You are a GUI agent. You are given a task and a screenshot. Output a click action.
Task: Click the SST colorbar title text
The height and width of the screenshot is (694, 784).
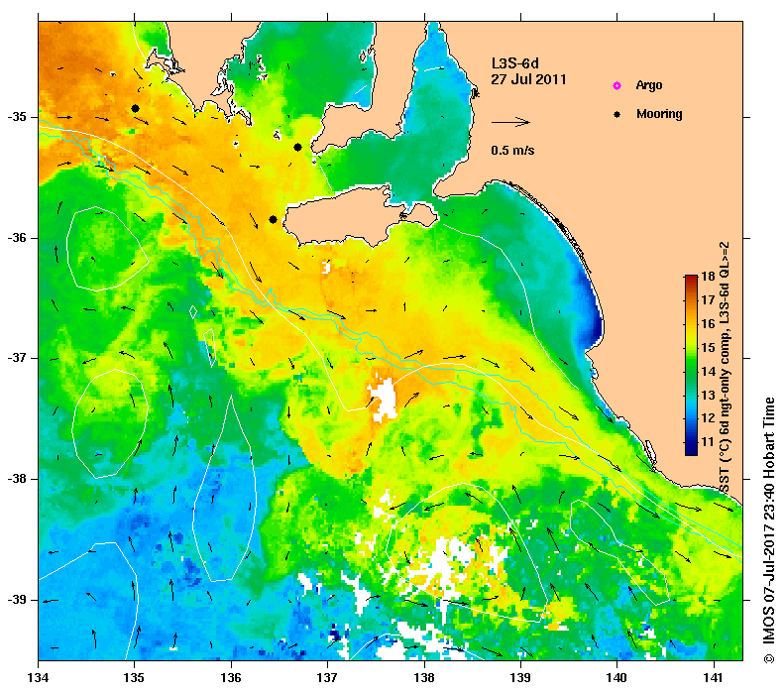724,368
